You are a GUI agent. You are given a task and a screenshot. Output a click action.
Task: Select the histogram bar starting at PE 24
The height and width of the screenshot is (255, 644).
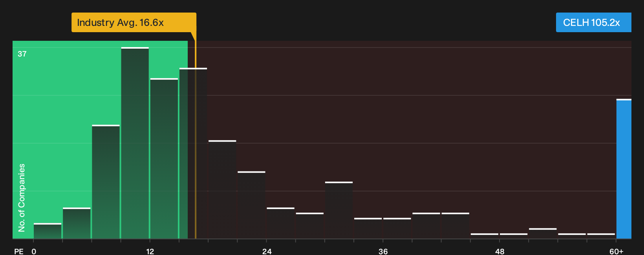pyautogui.click(x=281, y=223)
